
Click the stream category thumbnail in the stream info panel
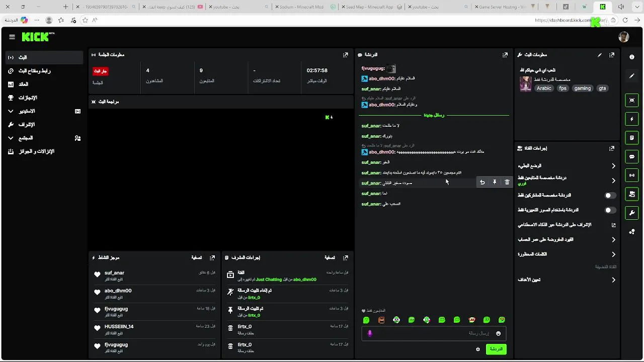point(526,83)
